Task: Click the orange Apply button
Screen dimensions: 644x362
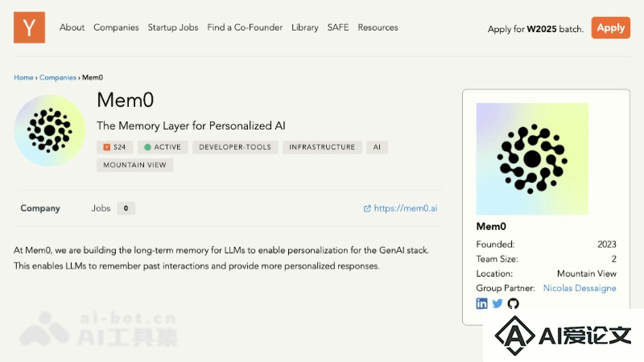Action: (611, 27)
